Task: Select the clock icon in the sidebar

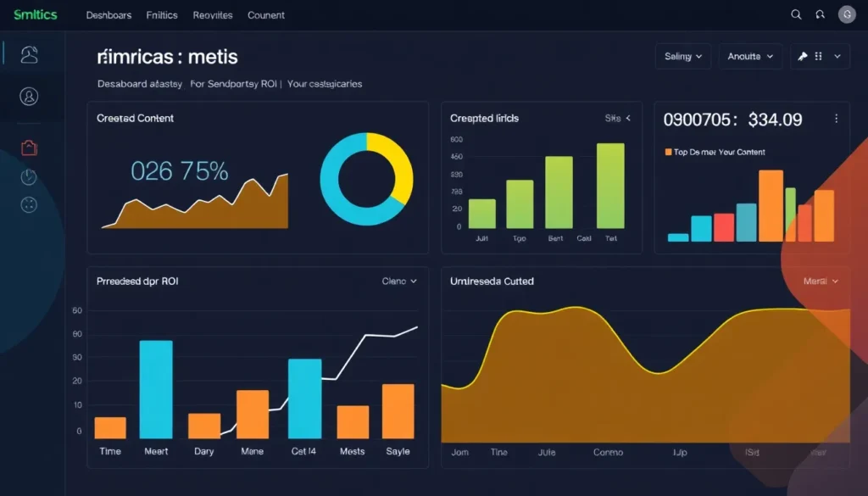Action: [x=28, y=176]
